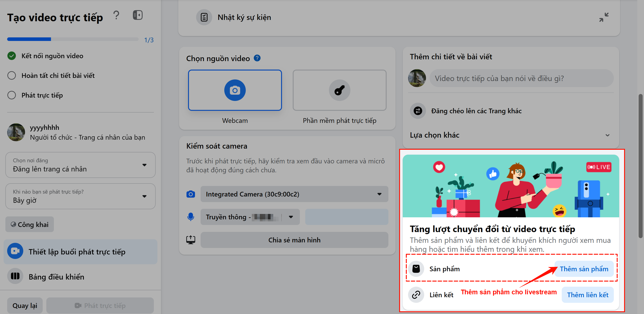Click the Chia sẻ màn hình button
644x314 pixels.
[x=294, y=240]
